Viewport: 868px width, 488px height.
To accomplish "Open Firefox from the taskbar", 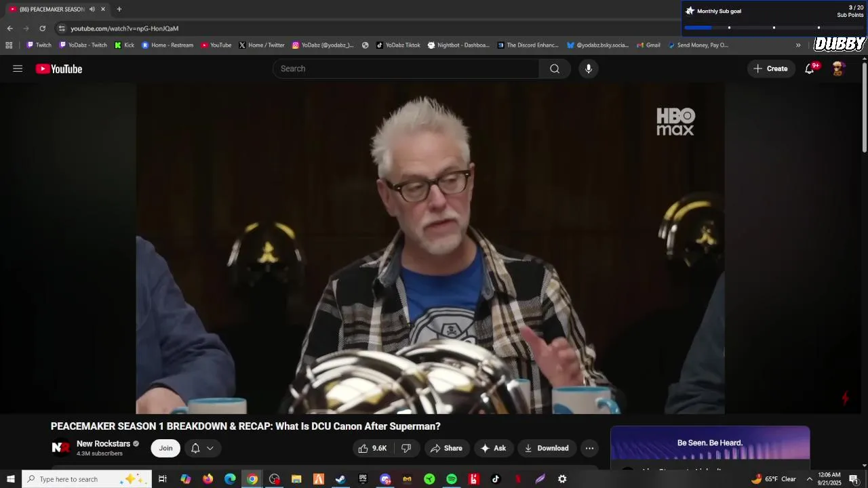I will coord(208,479).
